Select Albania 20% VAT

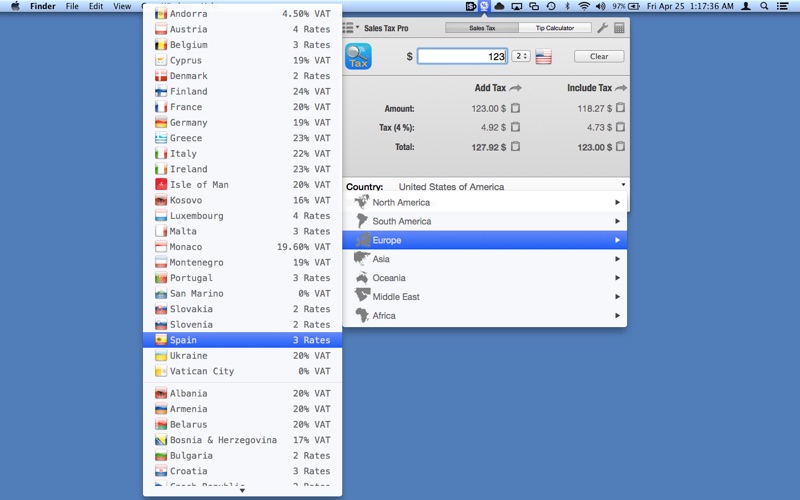(x=242, y=393)
